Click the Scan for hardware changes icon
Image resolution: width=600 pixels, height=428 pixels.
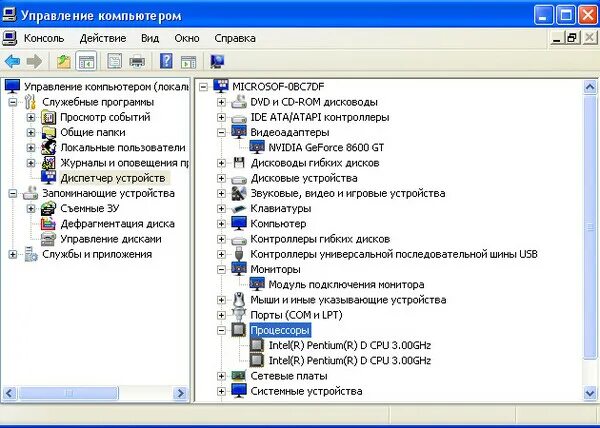217,61
